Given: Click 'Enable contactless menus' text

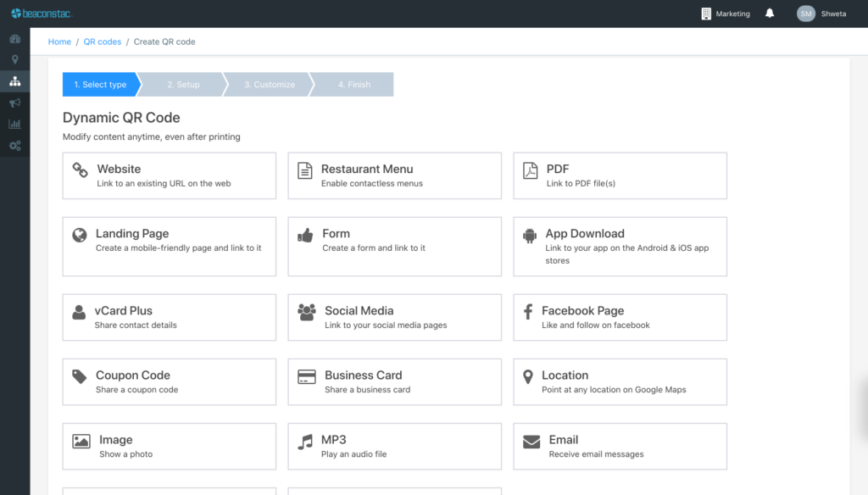Looking at the screenshot, I should coord(372,183).
